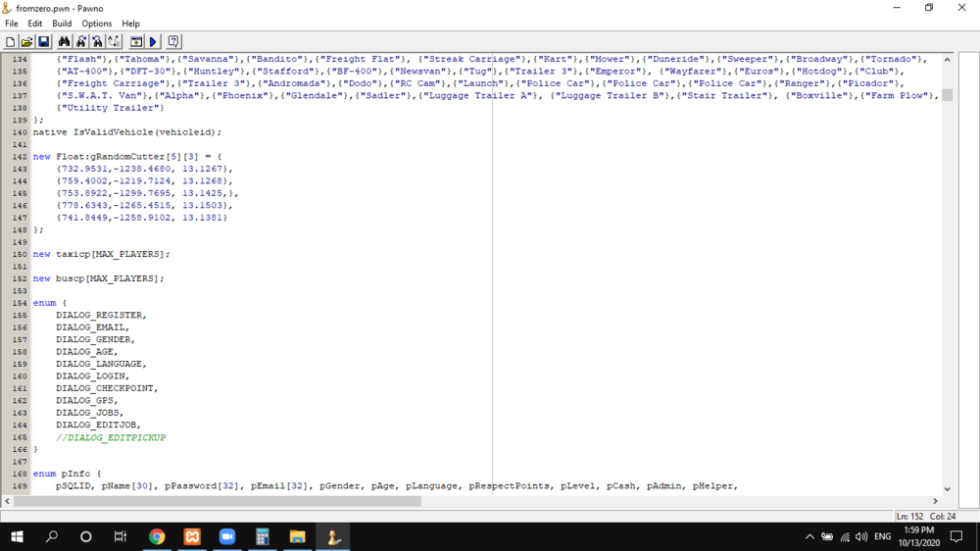The image size is (980, 551).
Task: Save the file with floppy disk icon
Action: click(x=44, y=42)
